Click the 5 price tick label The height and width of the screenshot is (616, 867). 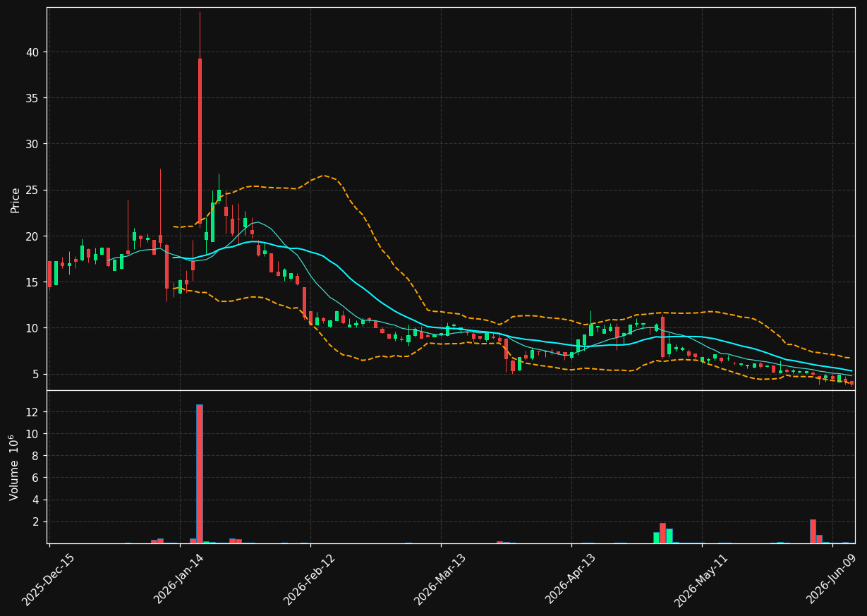coord(37,374)
